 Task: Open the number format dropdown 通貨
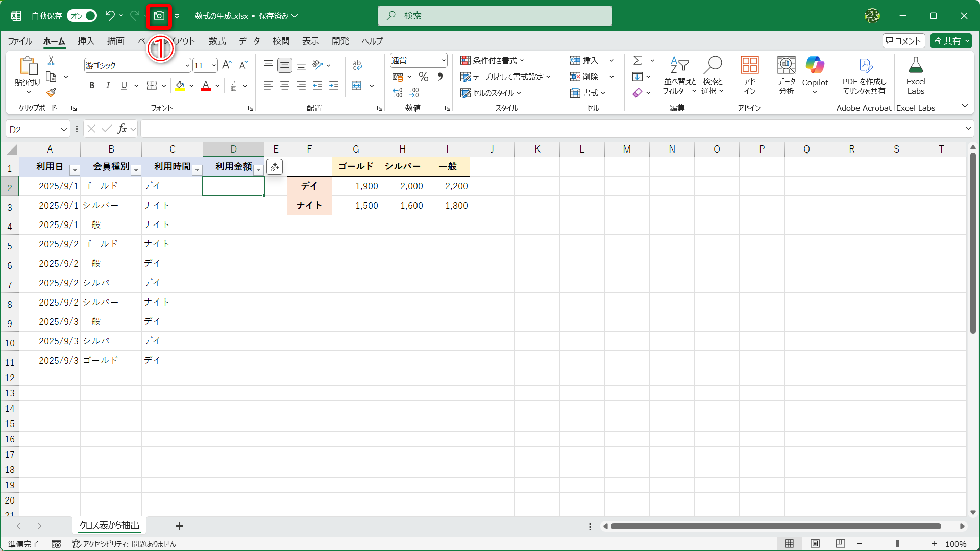(443, 60)
